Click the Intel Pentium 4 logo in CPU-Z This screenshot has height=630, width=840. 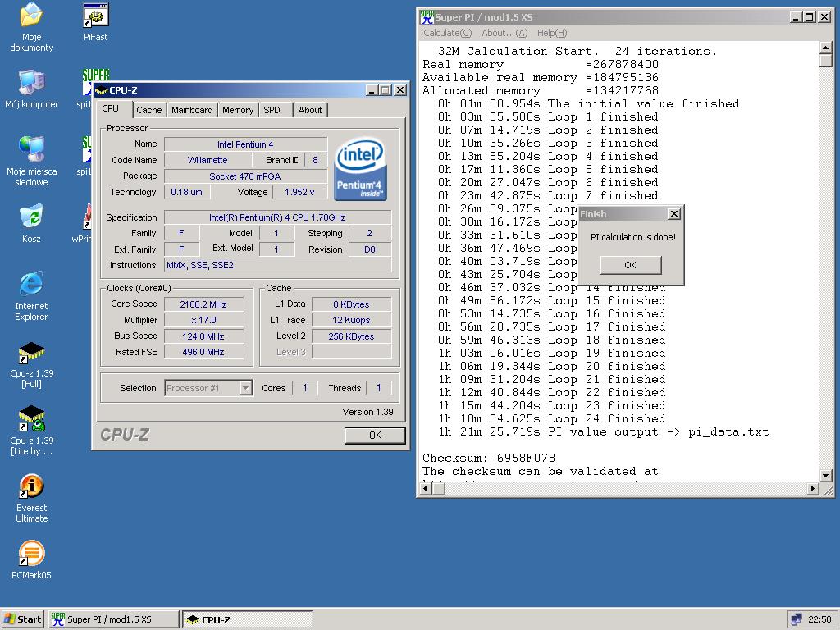click(361, 169)
